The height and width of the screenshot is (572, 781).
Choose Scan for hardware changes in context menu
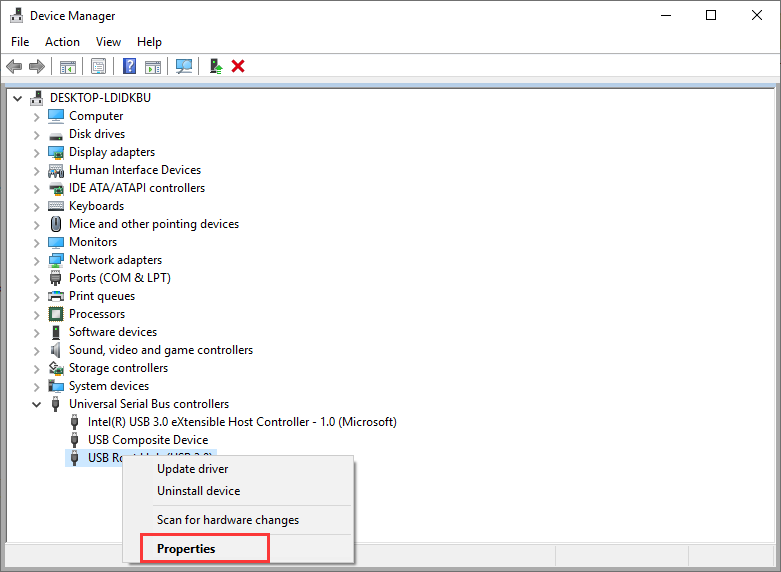coord(238,520)
